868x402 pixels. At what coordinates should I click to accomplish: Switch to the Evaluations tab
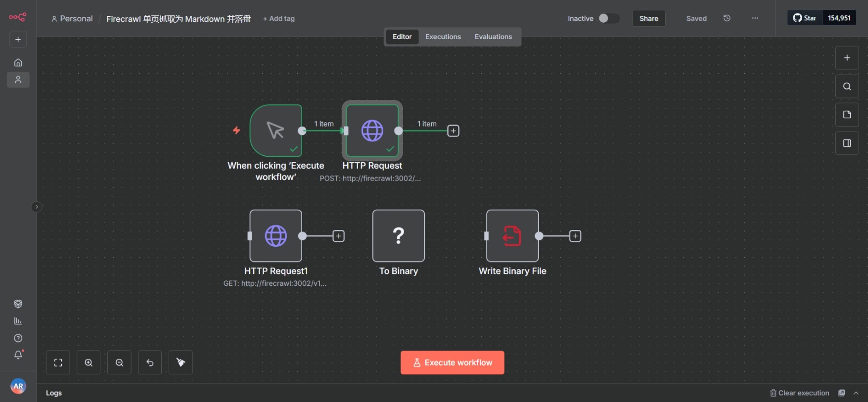pyautogui.click(x=493, y=37)
